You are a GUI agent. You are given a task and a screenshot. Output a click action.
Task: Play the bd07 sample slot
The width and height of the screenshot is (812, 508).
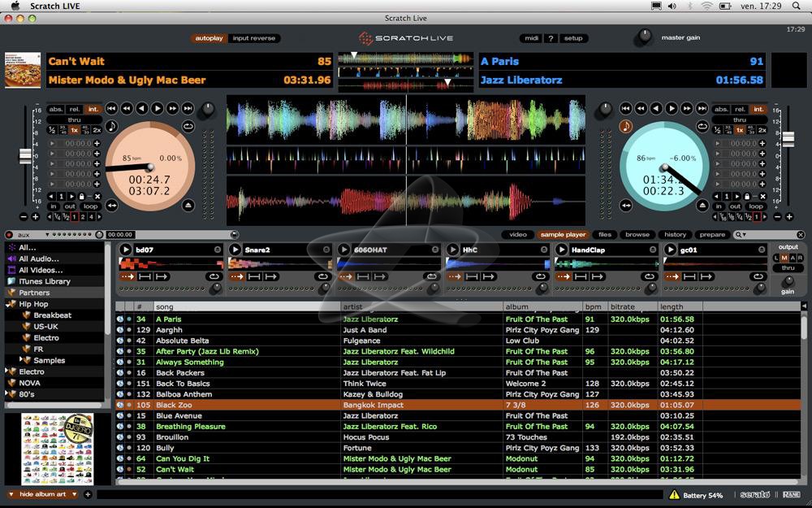126,250
